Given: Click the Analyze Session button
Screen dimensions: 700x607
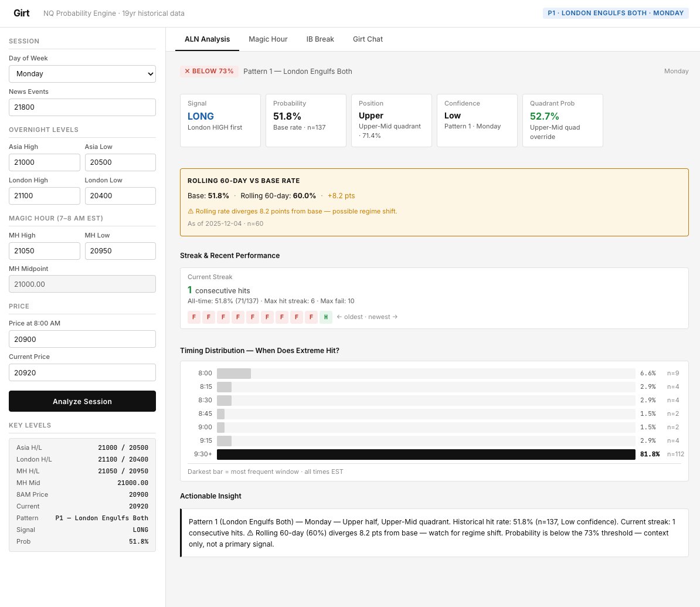Looking at the screenshot, I should tap(82, 401).
